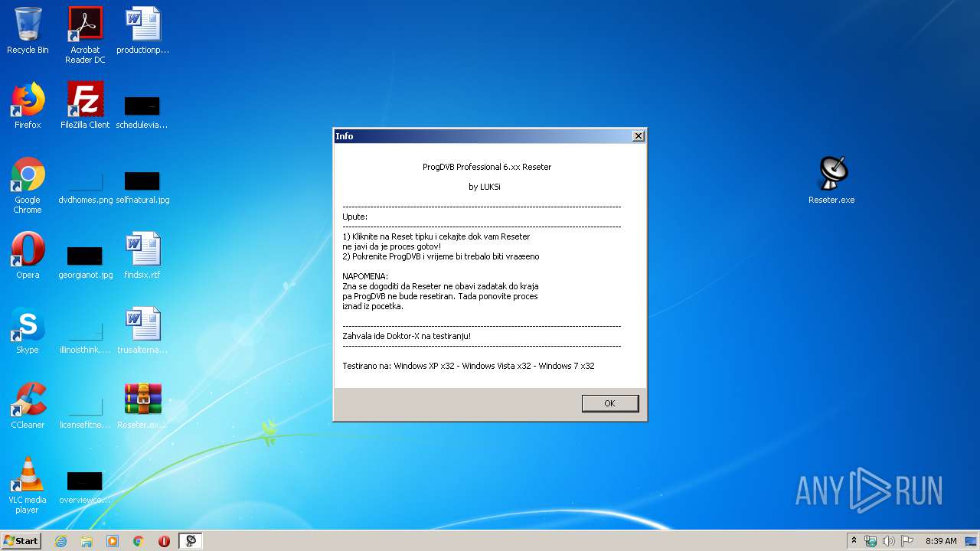This screenshot has width=980, height=551.
Task: Select the productionp… Word document
Action: point(142,31)
